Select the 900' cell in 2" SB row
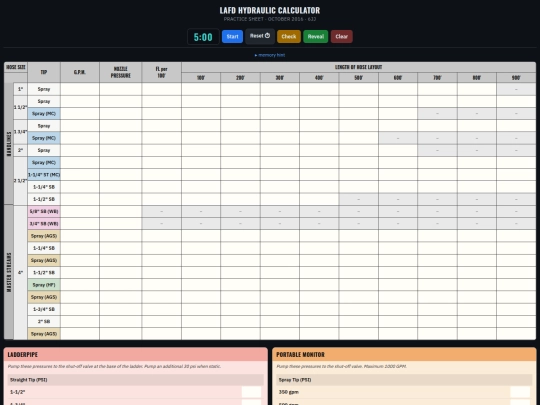Screen dimensions: 540x405 tap(516, 322)
